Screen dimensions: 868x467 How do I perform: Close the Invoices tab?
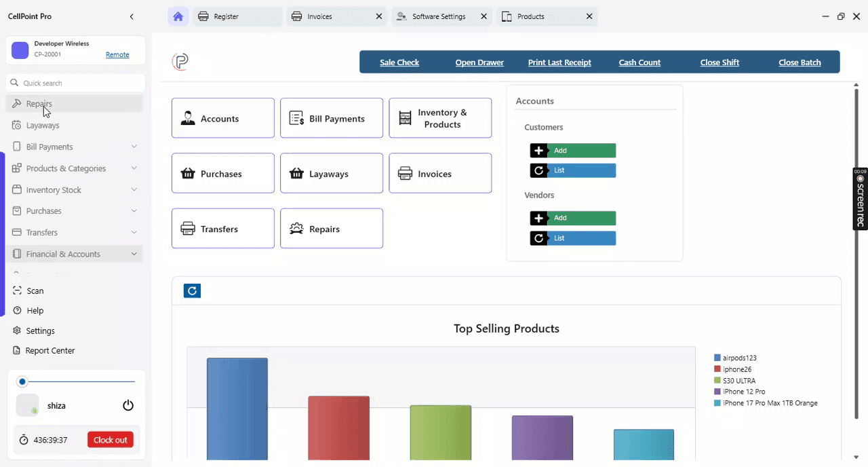379,16
